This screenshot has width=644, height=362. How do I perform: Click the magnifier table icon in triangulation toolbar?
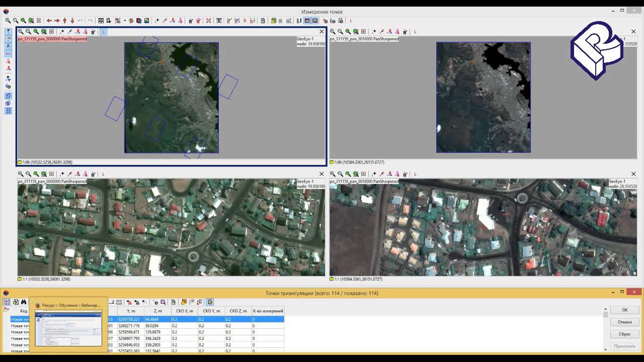(x=163, y=302)
